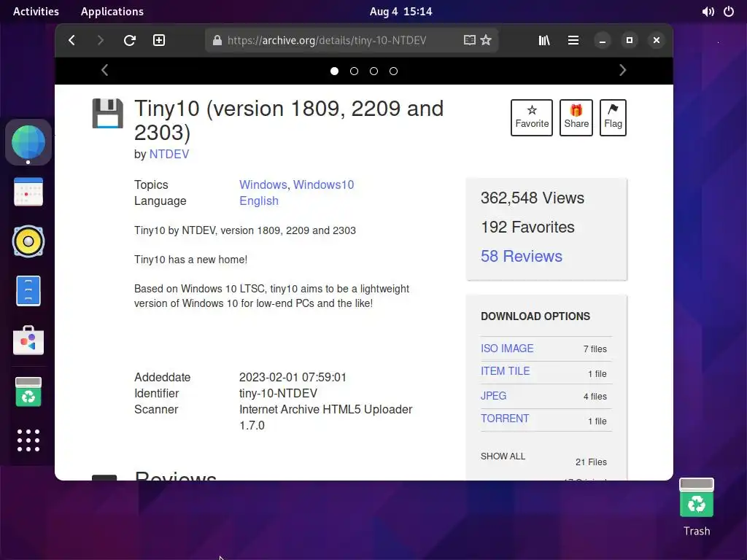Image resolution: width=747 pixels, height=560 pixels.
Task: Select the third carousel dot
Action: (x=374, y=71)
